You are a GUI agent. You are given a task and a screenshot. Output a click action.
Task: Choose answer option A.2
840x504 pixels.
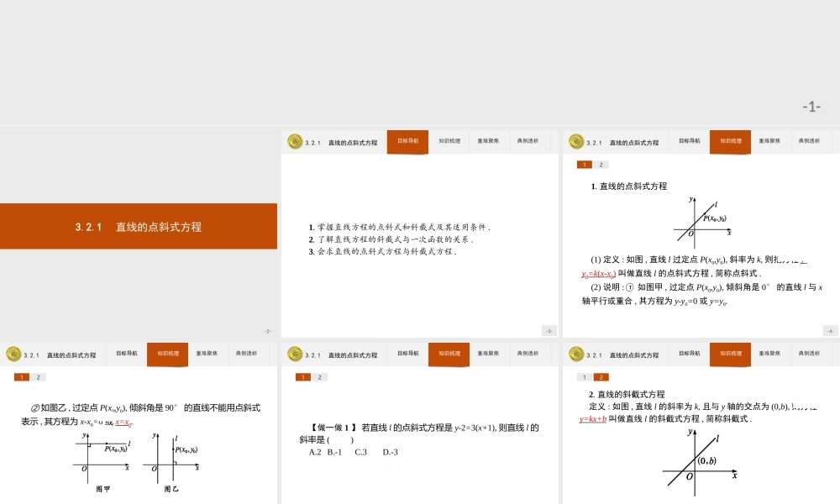pos(315,452)
